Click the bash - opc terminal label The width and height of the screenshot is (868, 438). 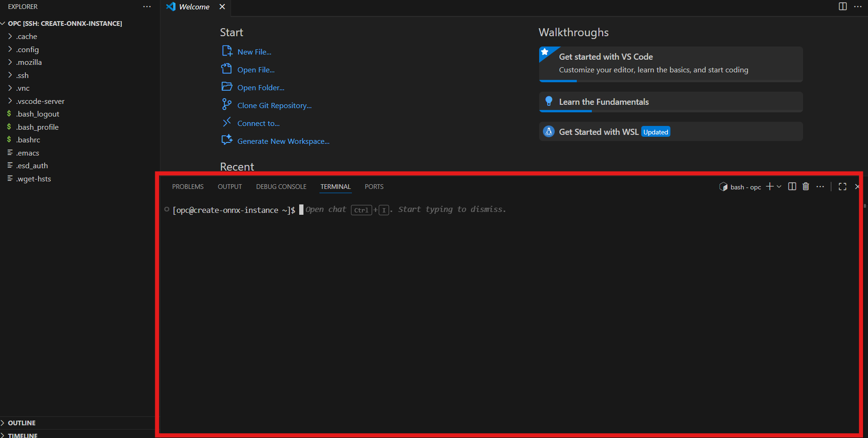tap(746, 187)
